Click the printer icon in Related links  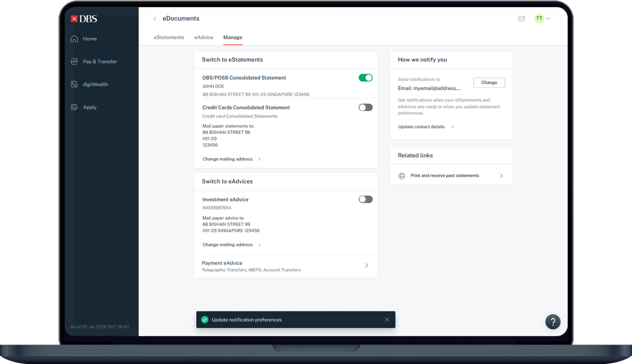point(402,176)
